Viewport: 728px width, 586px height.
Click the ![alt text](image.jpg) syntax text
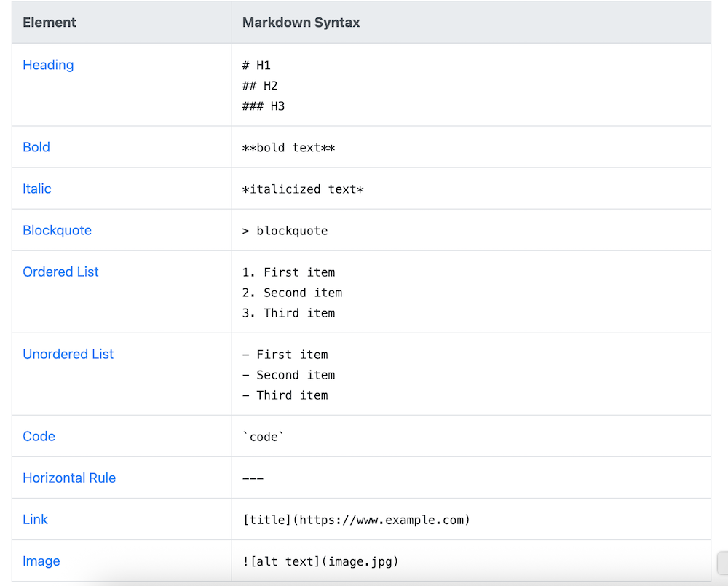(x=320, y=561)
